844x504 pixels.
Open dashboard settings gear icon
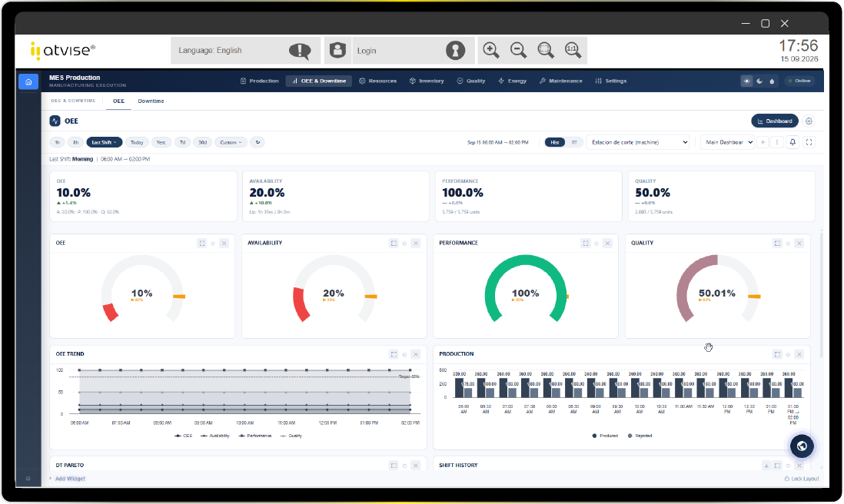(809, 121)
